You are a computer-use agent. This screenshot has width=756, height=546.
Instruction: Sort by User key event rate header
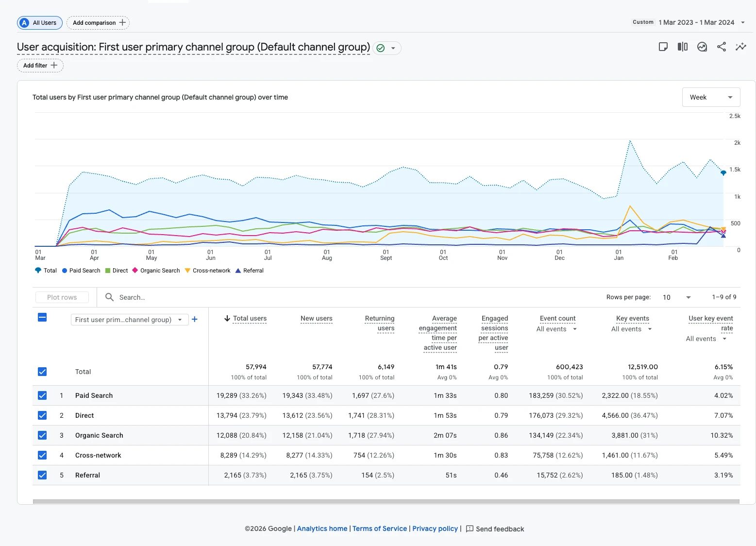(711, 324)
